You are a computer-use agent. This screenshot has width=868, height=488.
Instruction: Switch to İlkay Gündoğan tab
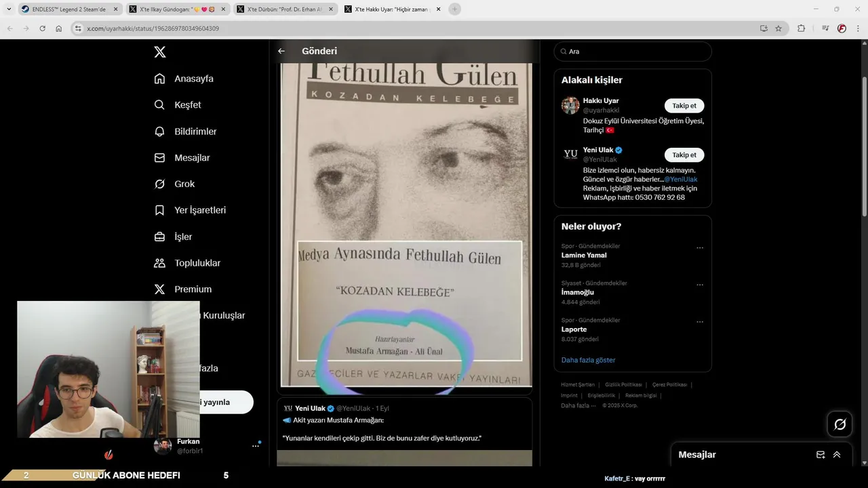click(x=178, y=9)
